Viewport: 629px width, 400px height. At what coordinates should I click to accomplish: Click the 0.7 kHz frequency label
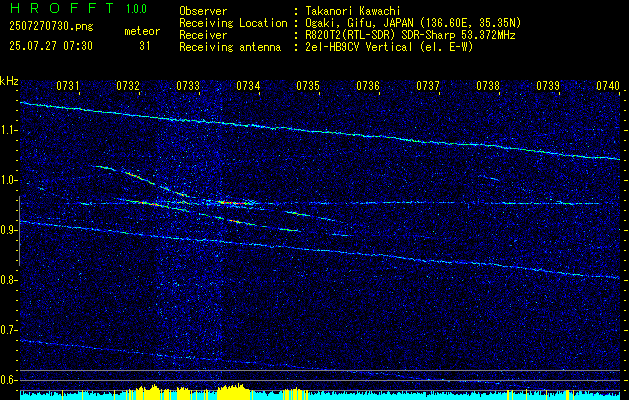[x=7, y=330]
